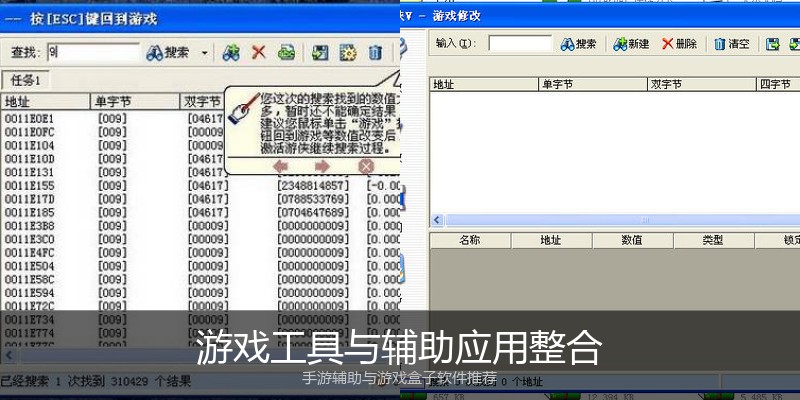Click the floppy save icon in the 查找 toolbar
The height and width of the screenshot is (400, 800).
320,53
